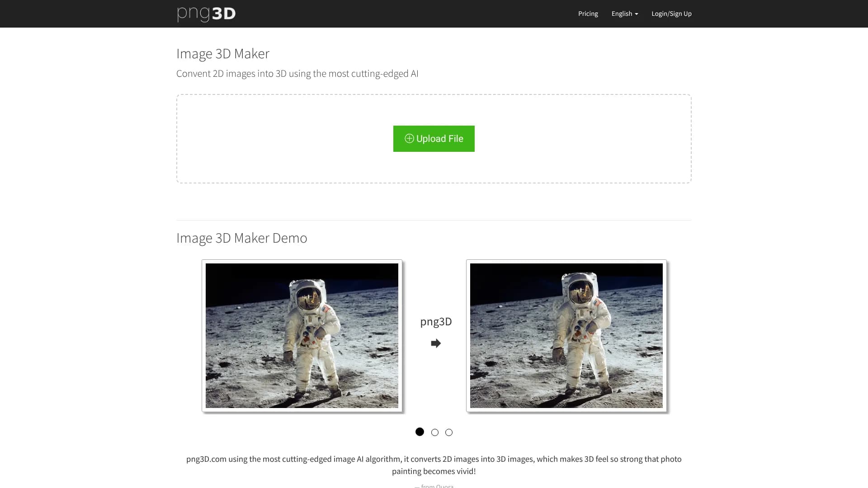
Task: Select the third carousel navigation dot
Action: point(448,432)
